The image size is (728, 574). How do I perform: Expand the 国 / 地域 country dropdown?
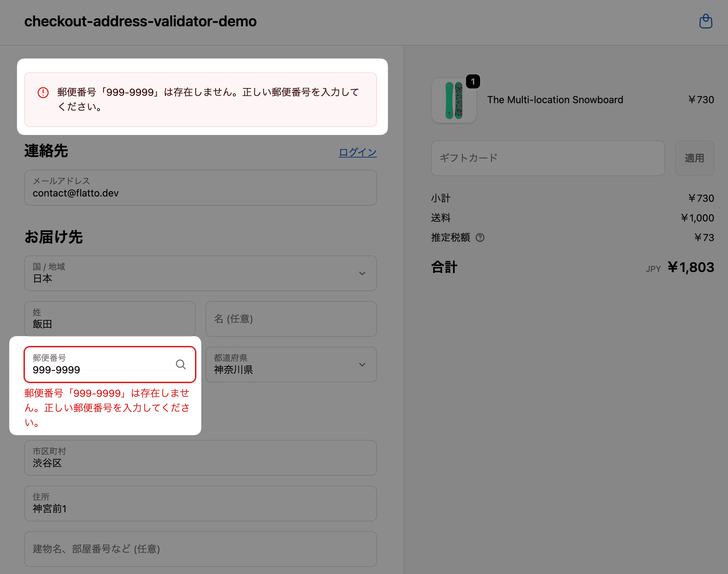click(200, 273)
